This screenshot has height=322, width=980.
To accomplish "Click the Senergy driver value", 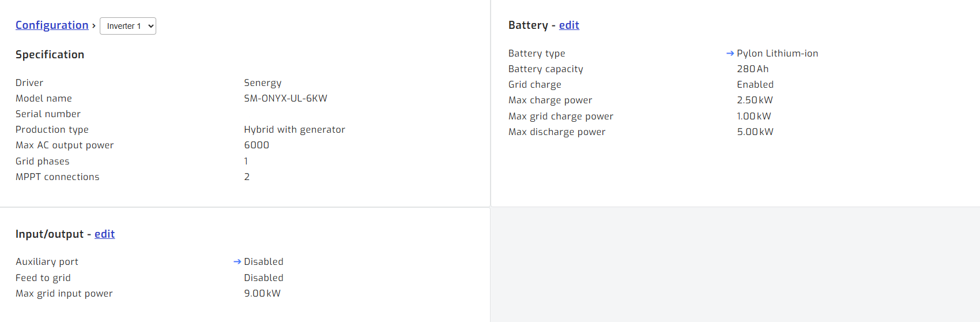I will point(262,83).
